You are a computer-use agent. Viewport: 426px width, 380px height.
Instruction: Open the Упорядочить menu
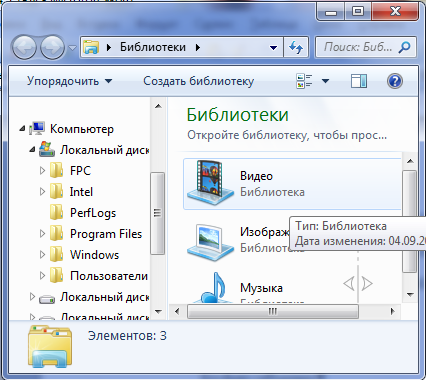[x=70, y=81]
